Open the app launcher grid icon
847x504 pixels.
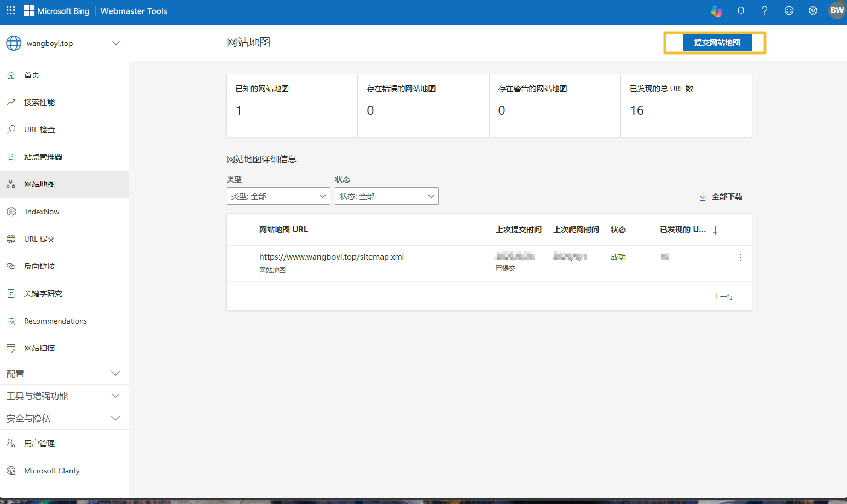point(11,10)
